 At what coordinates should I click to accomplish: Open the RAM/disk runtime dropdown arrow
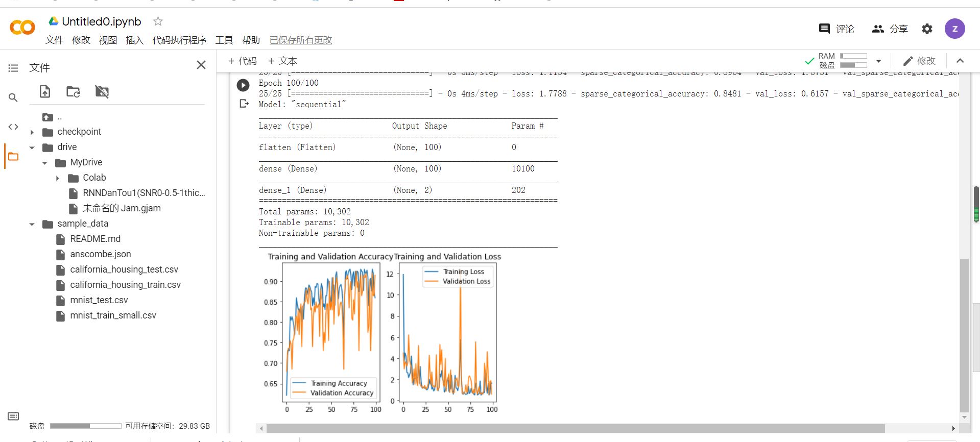point(878,61)
